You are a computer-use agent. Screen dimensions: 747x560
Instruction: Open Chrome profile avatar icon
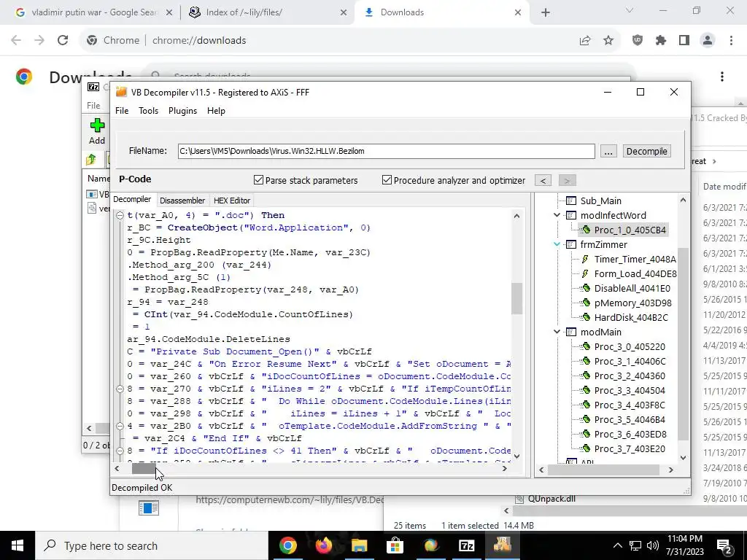[708, 41]
